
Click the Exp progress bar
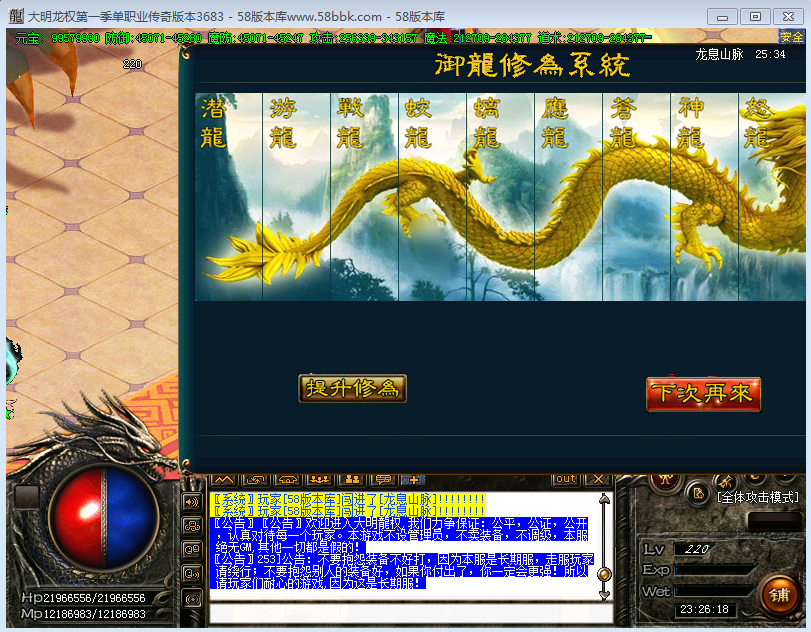715,570
